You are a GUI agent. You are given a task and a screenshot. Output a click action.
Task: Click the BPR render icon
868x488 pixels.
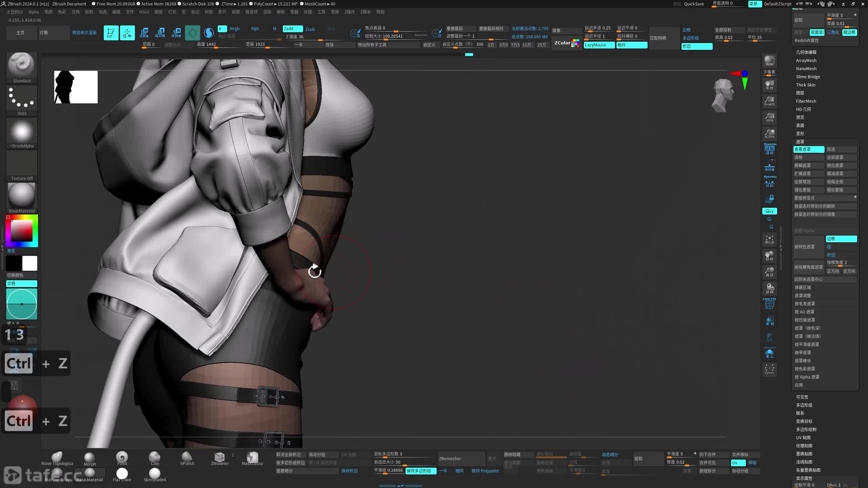[769, 61]
